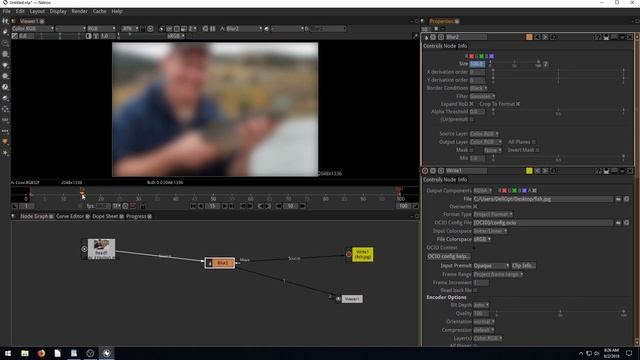The width and height of the screenshot is (640, 360).
Task: Open the Edit menu
Action: [20, 11]
